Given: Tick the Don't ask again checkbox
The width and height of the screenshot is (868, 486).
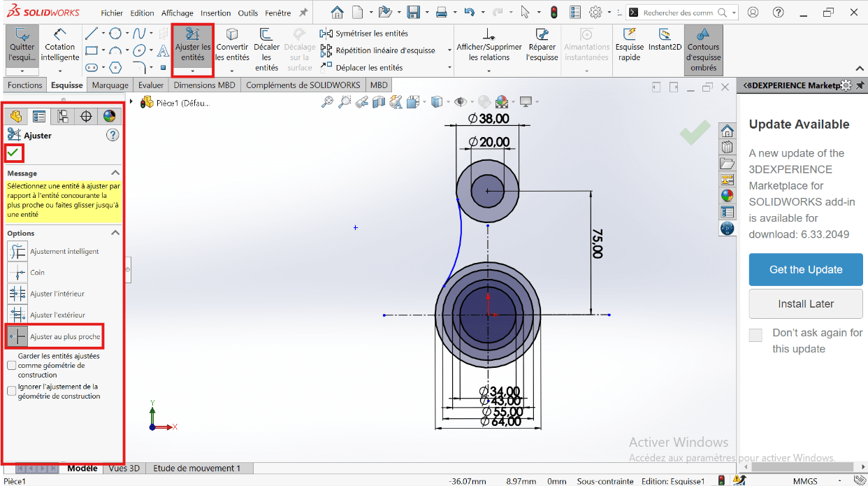Looking at the screenshot, I should tap(755, 335).
